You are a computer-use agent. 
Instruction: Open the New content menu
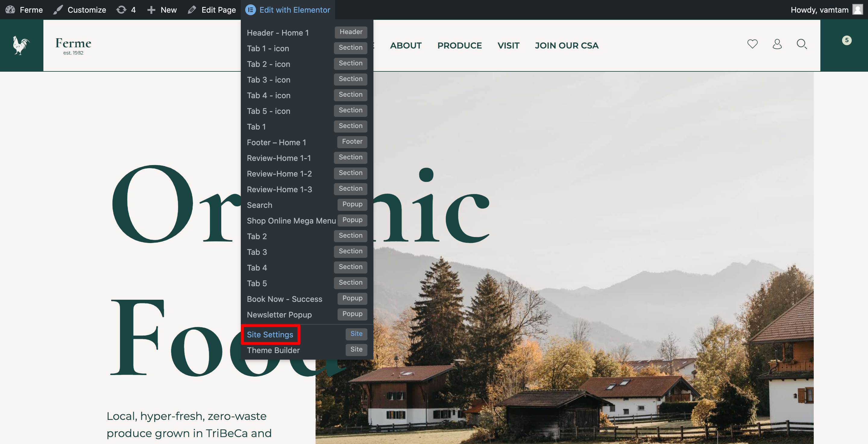pos(162,10)
